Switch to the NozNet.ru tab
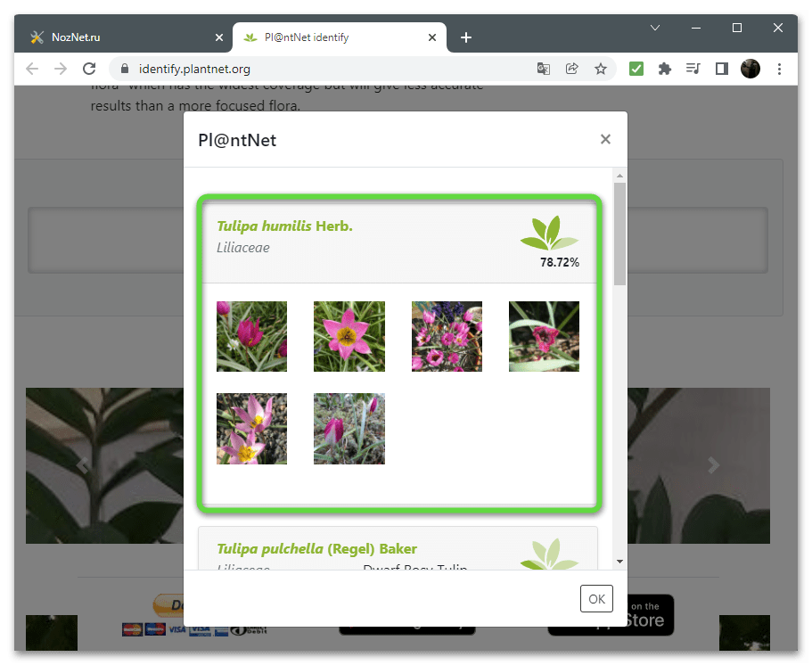Screen dimensions: 812x665 point(122,37)
